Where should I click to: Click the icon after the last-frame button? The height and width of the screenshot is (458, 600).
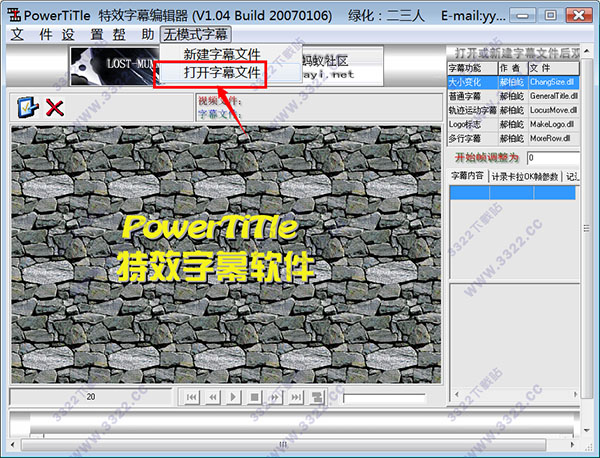tap(316, 397)
